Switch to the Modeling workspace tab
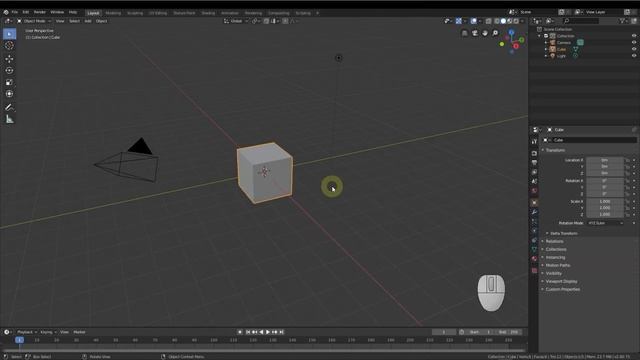This screenshot has width=640, height=360. [113, 13]
